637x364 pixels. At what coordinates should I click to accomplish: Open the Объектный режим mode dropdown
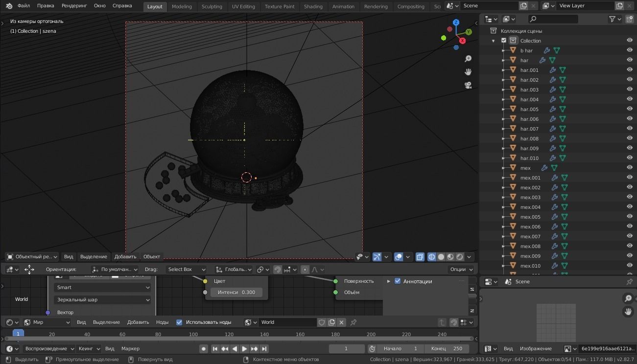coord(32,257)
